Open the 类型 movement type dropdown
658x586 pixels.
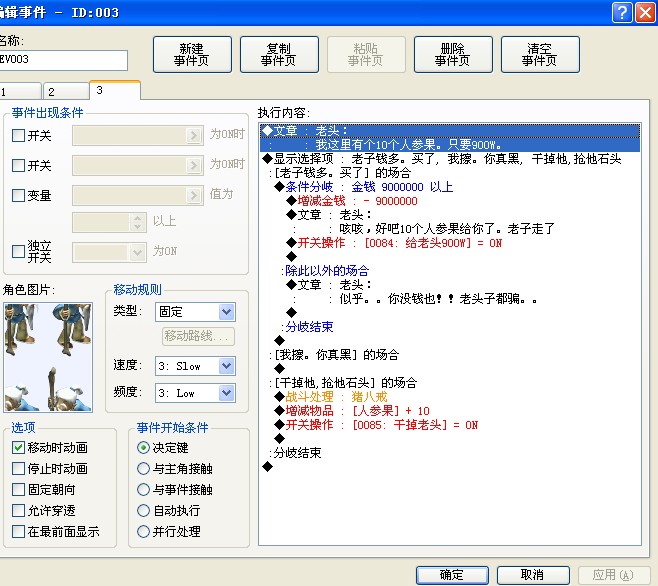[x=195, y=312]
